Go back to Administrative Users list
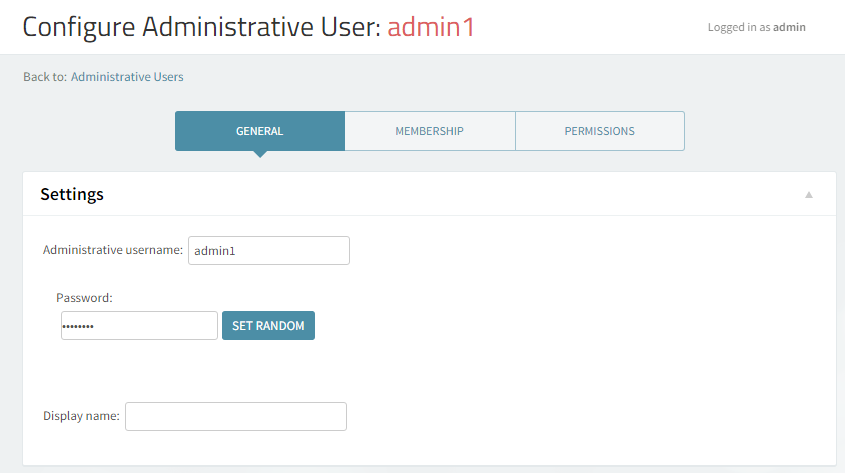The width and height of the screenshot is (845, 473). pos(127,77)
